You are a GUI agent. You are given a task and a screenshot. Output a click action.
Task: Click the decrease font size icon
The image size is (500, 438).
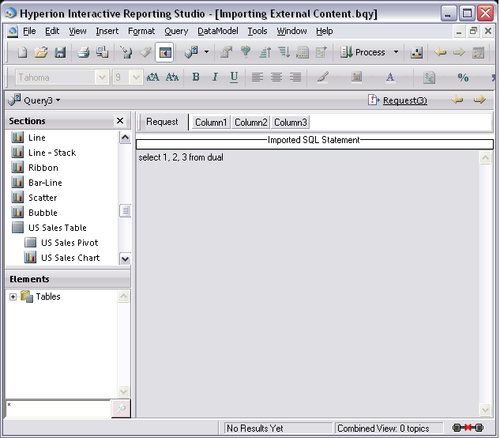172,77
